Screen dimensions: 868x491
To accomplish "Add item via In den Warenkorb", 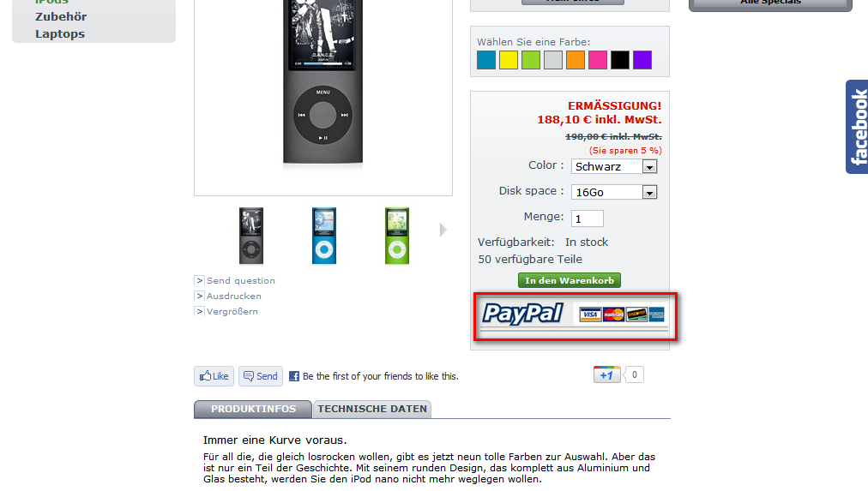I will [569, 280].
